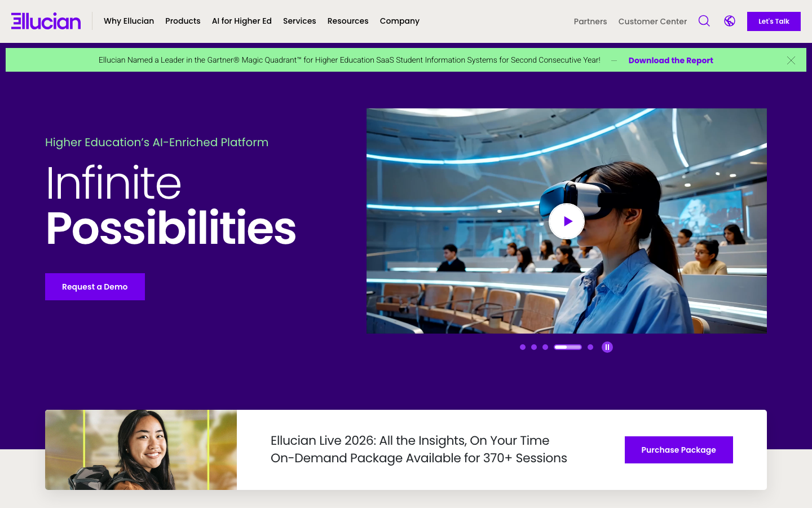The height and width of the screenshot is (508, 812).
Task: Go to second carousel slide dot
Action: point(534,347)
